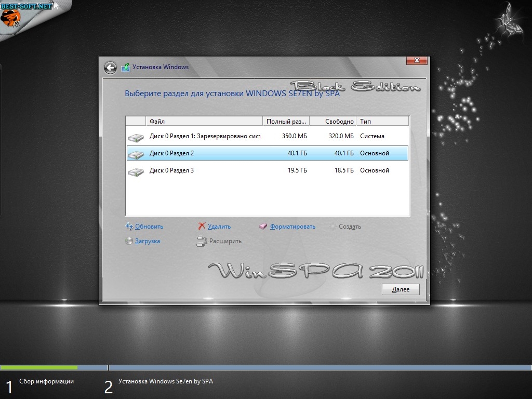Select Диск 0 Раздел 1: Зарезервировано row
The width and height of the screenshot is (532, 399).
pos(268,136)
